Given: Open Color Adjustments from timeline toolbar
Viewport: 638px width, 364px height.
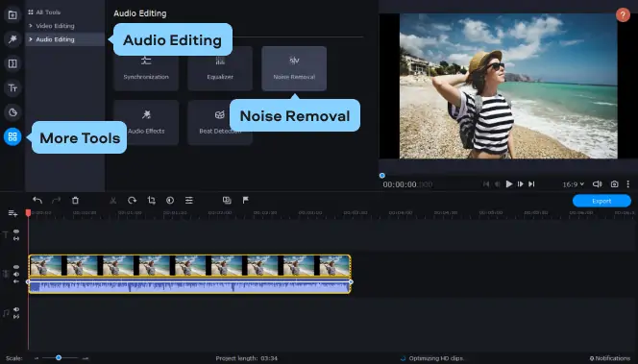Looking at the screenshot, I should (170, 200).
